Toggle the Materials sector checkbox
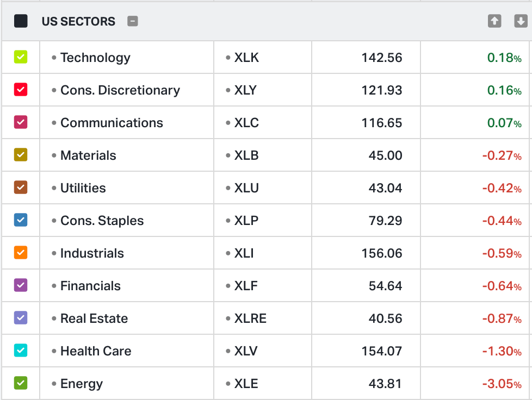 click(x=21, y=154)
